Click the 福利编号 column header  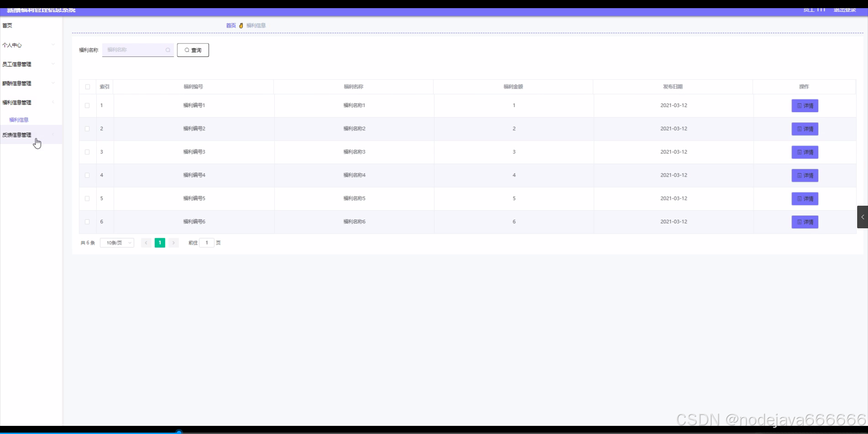point(193,87)
